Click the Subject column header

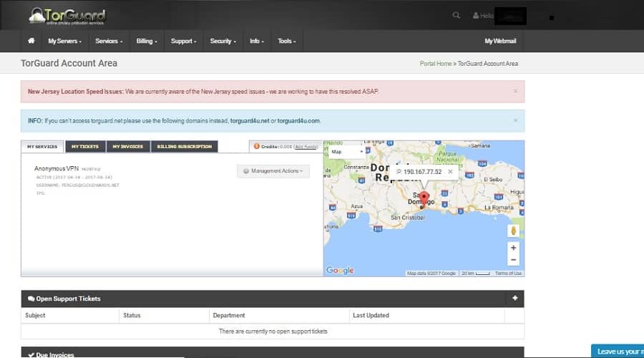point(35,315)
